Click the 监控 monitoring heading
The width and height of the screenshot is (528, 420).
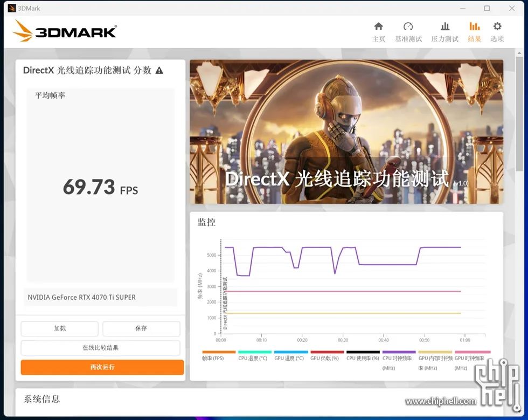[206, 222]
